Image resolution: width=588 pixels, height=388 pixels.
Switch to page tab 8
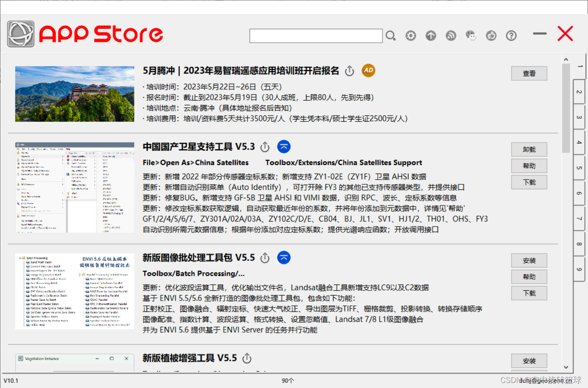coord(579,244)
